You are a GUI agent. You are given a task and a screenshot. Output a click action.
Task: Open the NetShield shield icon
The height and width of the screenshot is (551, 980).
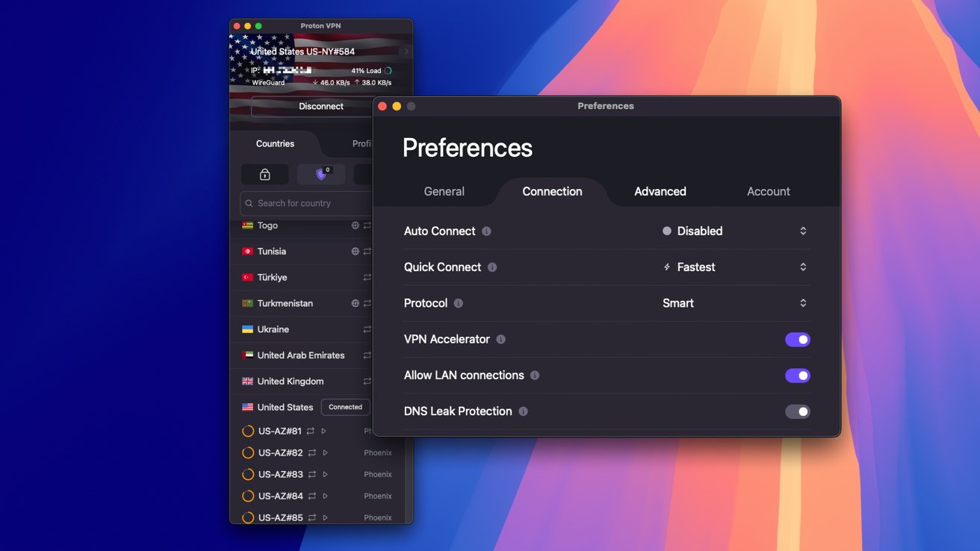[321, 174]
